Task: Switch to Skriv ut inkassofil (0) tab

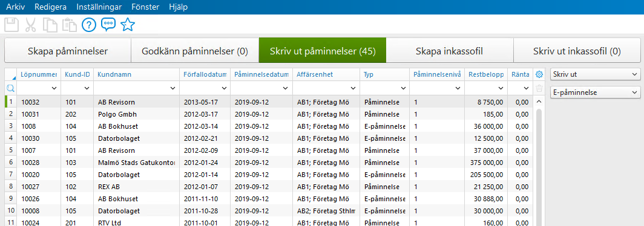Action: point(577,51)
